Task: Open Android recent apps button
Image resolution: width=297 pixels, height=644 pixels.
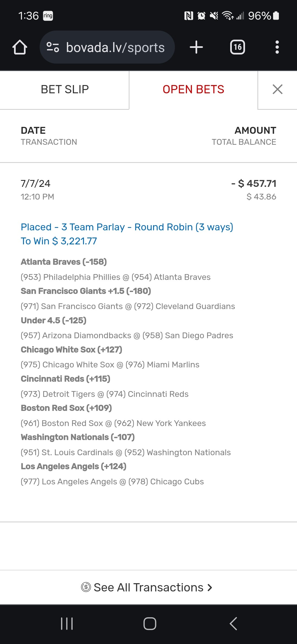Action: [x=67, y=624]
